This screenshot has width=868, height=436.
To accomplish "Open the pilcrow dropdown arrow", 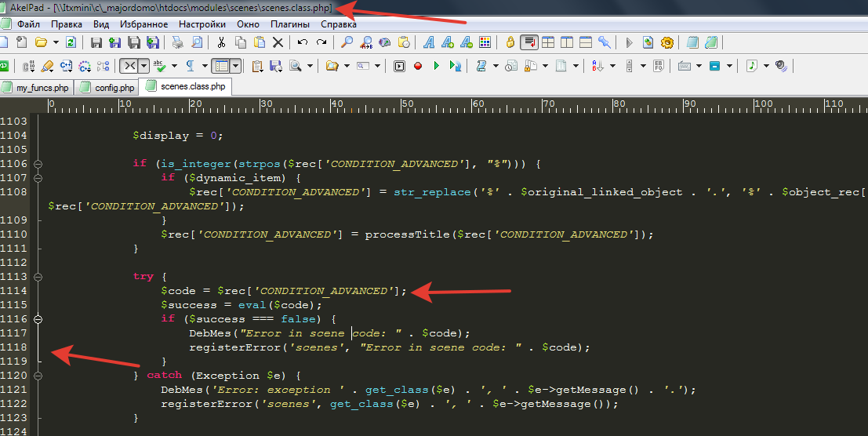I will (205, 66).
